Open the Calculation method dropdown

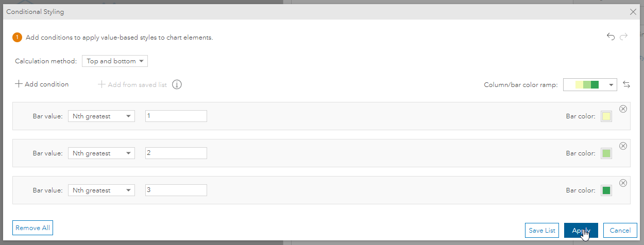(115, 61)
